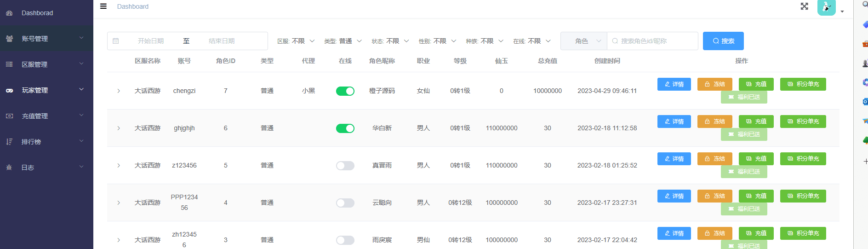Click the search magnifier in the role ID field
This screenshot has height=249, width=868.
(x=615, y=41)
